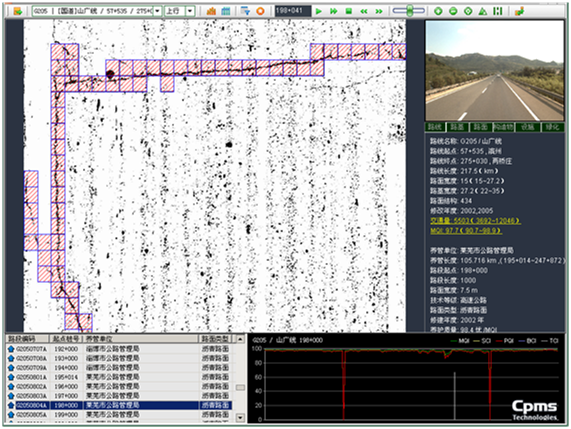The width and height of the screenshot is (571, 429).
Task: Select the row G2050707A at 192+000
Action: point(120,349)
